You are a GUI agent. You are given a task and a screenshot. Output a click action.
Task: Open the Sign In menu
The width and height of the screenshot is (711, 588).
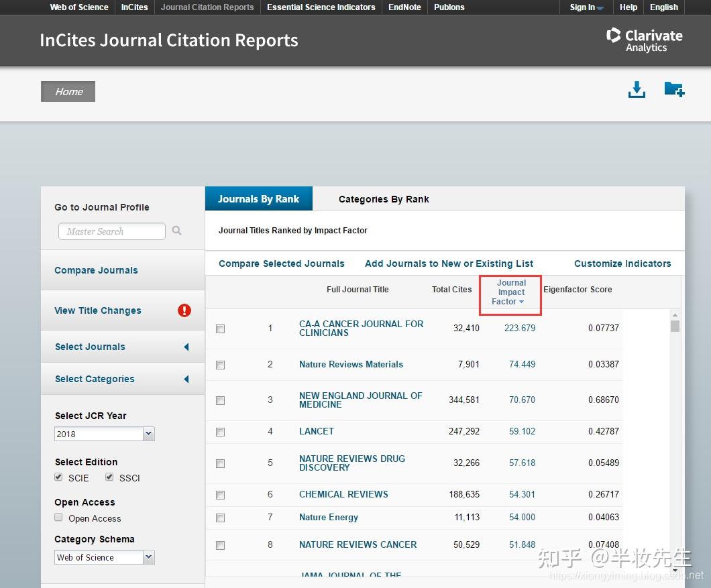(586, 7)
